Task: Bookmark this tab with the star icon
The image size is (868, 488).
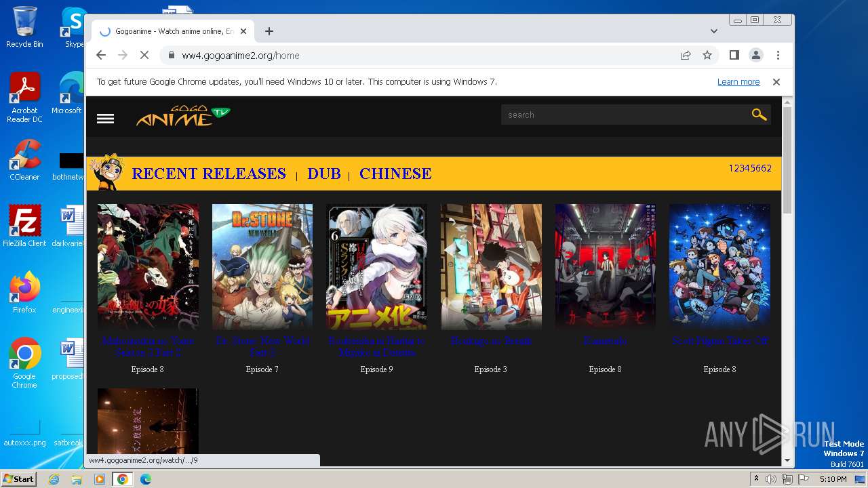Action: coord(707,56)
